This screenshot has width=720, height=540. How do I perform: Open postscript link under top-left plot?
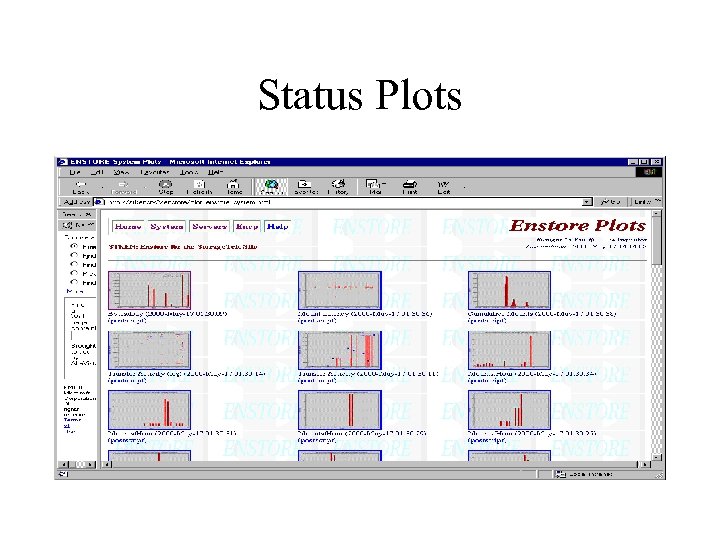[127, 321]
